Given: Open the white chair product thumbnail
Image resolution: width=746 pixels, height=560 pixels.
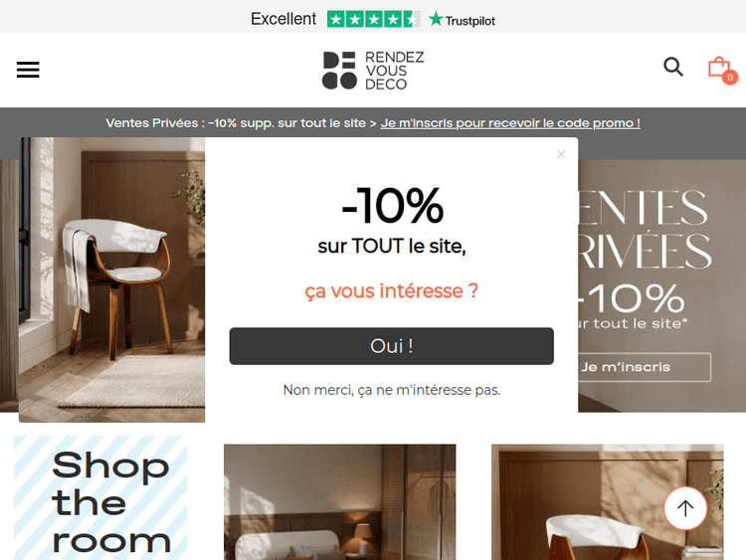Looking at the screenshot, I should point(607,502).
